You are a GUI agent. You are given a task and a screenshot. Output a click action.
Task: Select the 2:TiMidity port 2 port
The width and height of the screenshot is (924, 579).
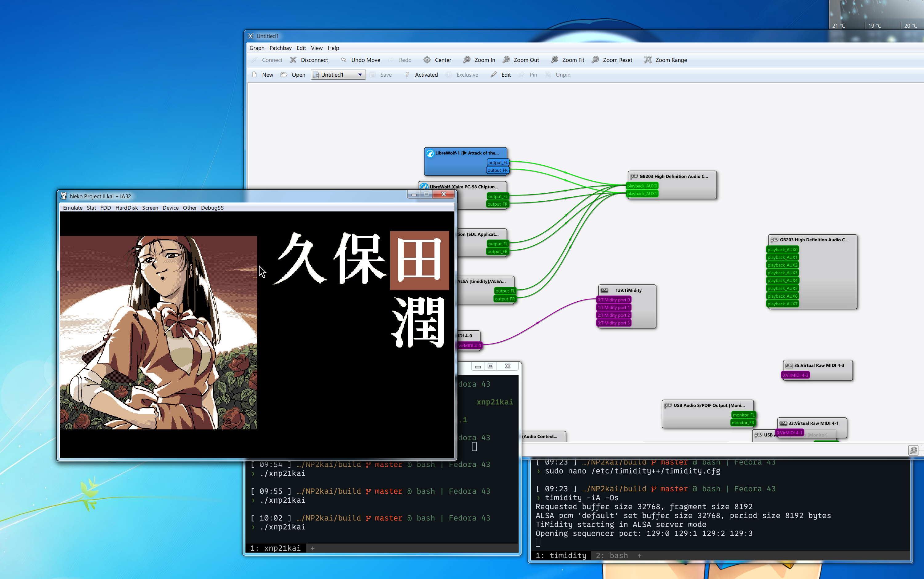point(614,315)
